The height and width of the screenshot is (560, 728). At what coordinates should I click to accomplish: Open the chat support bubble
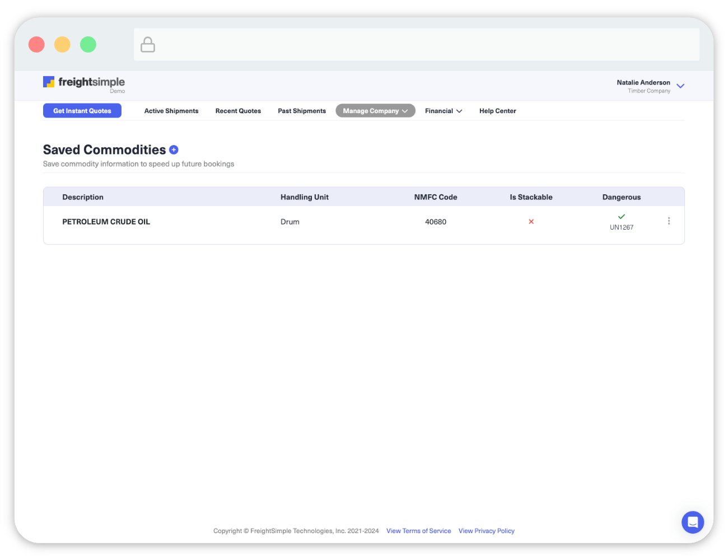(692, 522)
